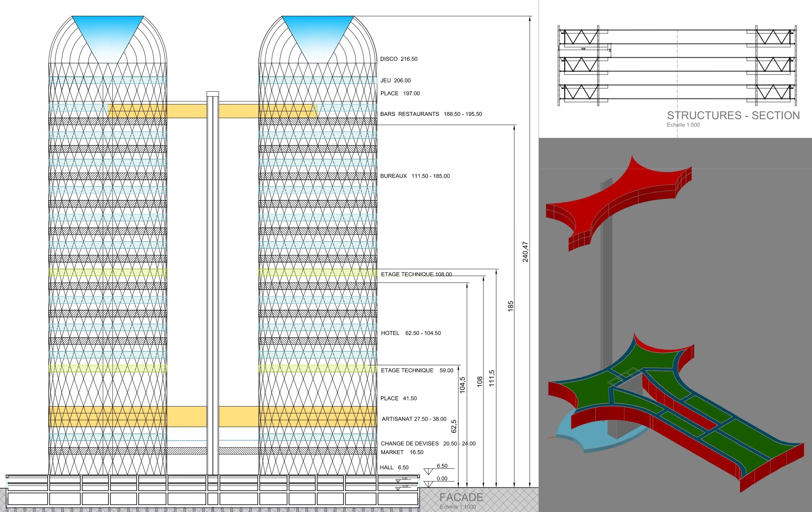The image size is (812, 512).
Task: Click the PLACE 41.50 level label
Action: (399, 399)
